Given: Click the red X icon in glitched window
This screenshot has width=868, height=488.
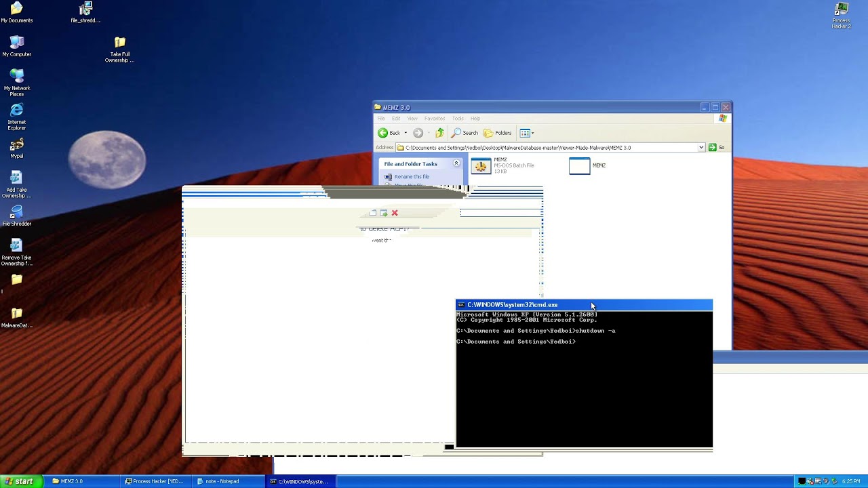Looking at the screenshot, I should tap(395, 213).
